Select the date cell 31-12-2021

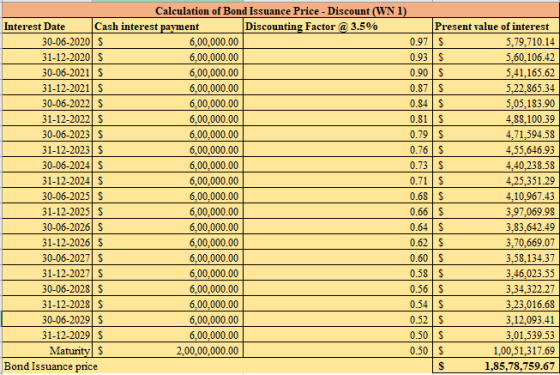47,88
